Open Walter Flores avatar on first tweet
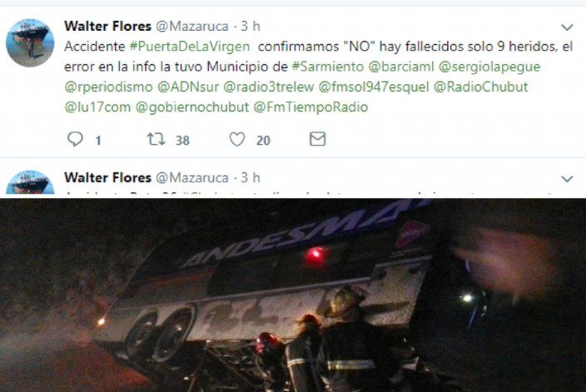This screenshot has height=392, width=586. [x=30, y=42]
